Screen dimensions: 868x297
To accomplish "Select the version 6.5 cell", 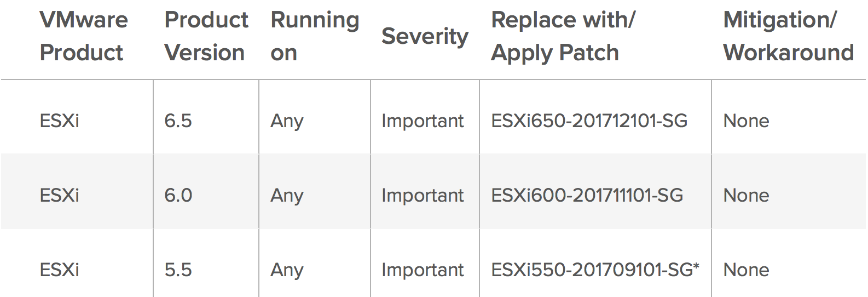I will coord(178,121).
